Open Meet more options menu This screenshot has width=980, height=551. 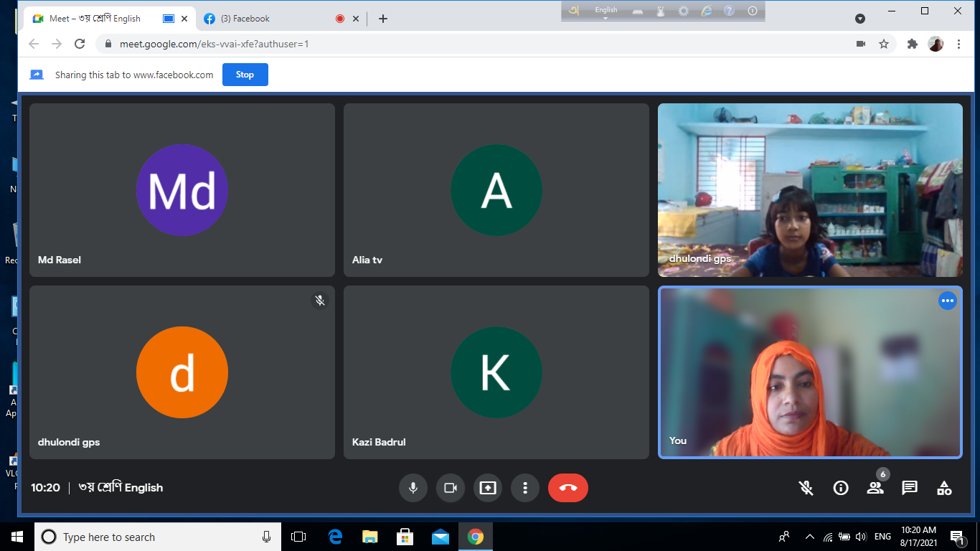[x=525, y=488]
